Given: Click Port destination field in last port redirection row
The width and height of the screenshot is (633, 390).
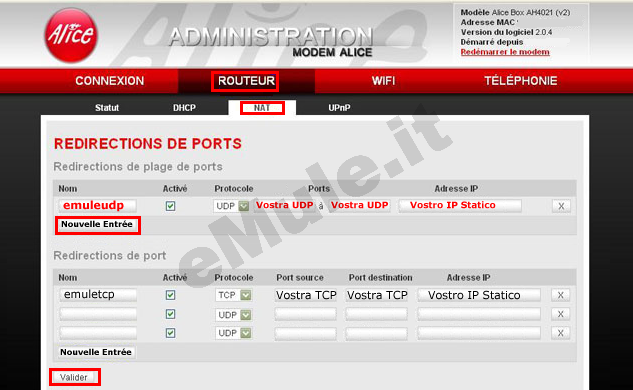Looking at the screenshot, I should click(377, 333).
